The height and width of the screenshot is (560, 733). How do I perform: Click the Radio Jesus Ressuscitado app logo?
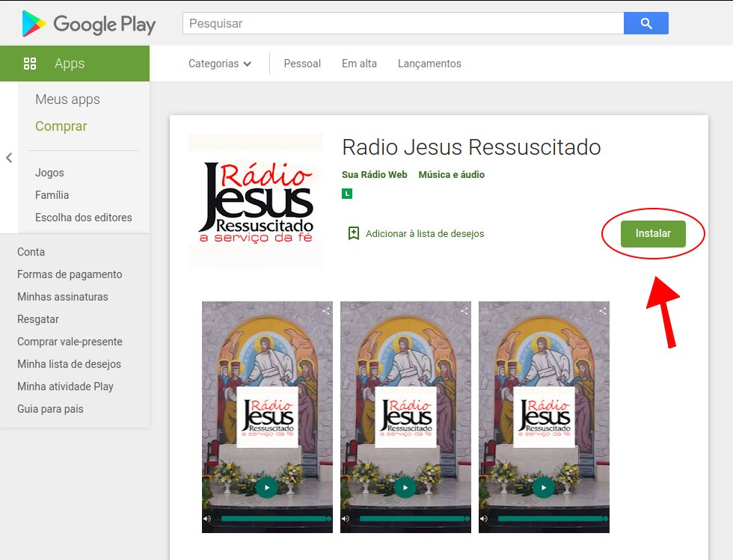click(256, 200)
